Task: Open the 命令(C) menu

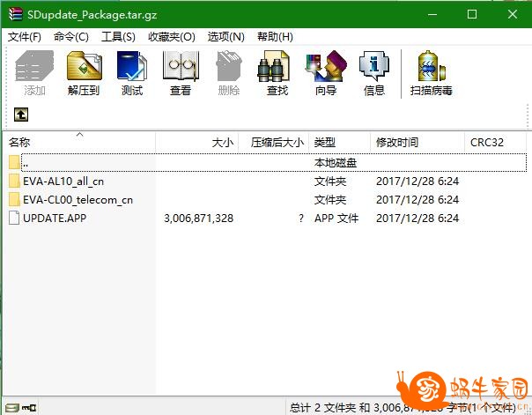Action: click(x=71, y=37)
